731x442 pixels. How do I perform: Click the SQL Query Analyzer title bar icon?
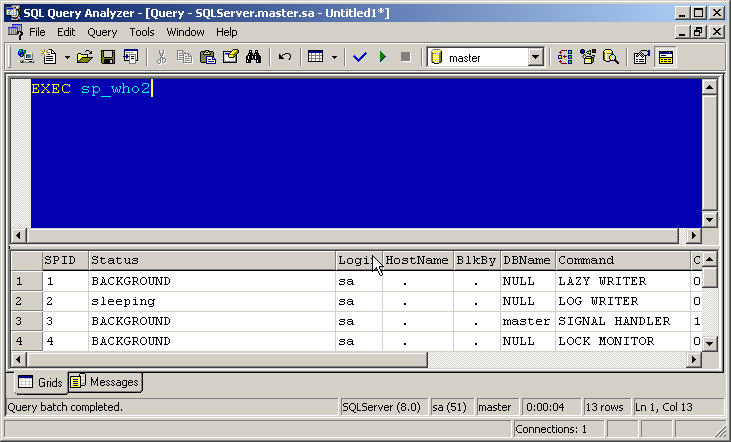click(x=13, y=13)
